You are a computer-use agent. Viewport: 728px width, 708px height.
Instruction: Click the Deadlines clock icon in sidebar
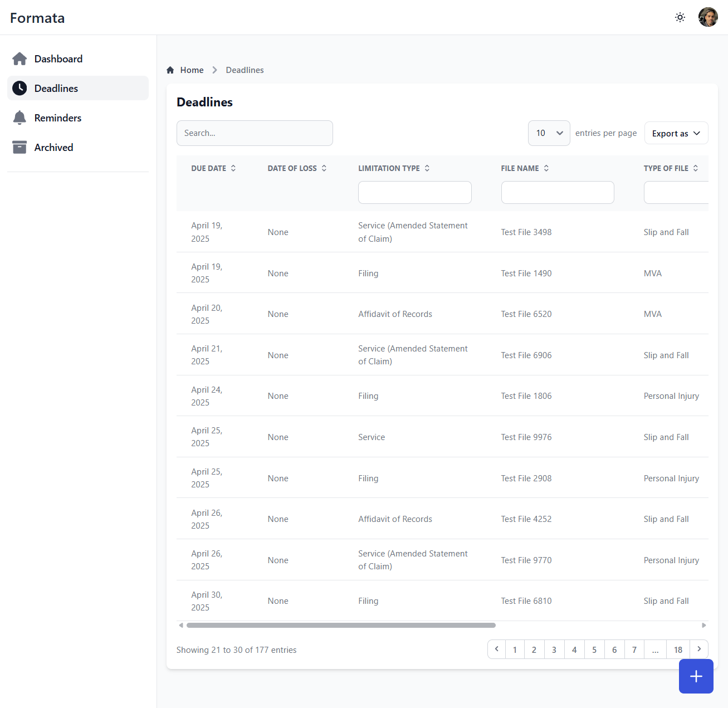(19, 88)
